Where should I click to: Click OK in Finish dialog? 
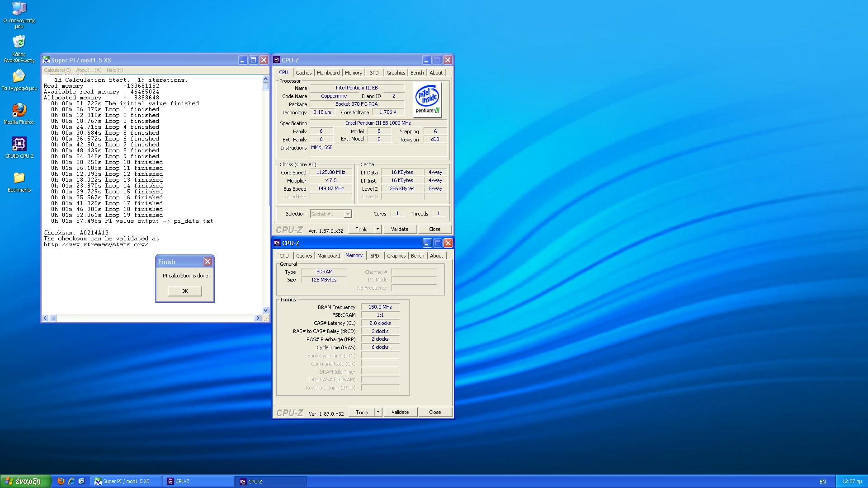pyautogui.click(x=184, y=291)
